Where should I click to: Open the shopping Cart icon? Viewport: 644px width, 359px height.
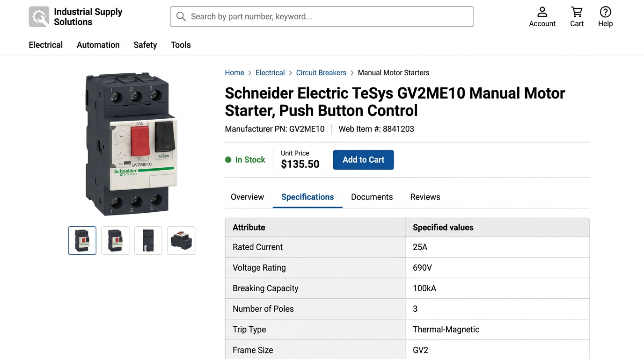577,12
